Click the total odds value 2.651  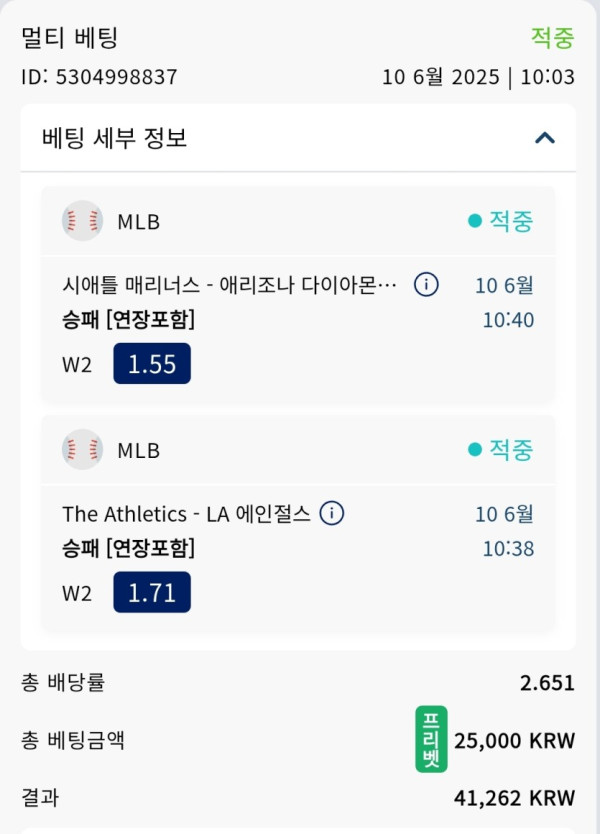coord(547,683)
